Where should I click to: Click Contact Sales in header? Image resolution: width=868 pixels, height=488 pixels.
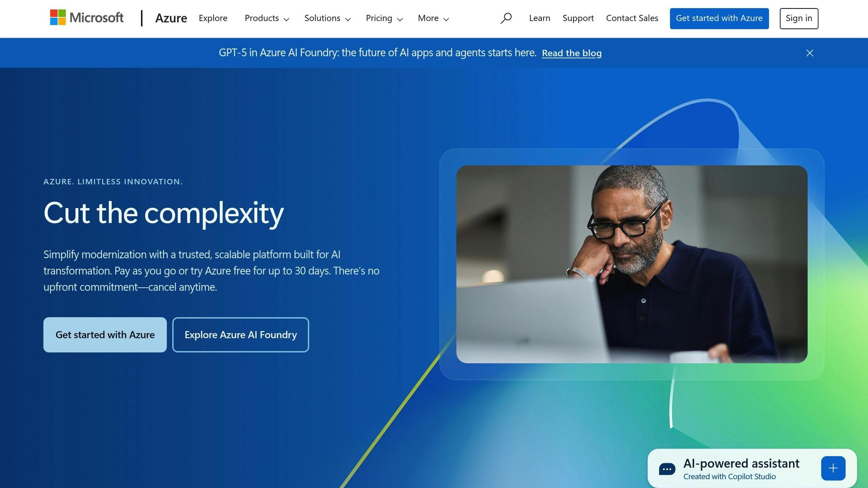click(632, 18)
